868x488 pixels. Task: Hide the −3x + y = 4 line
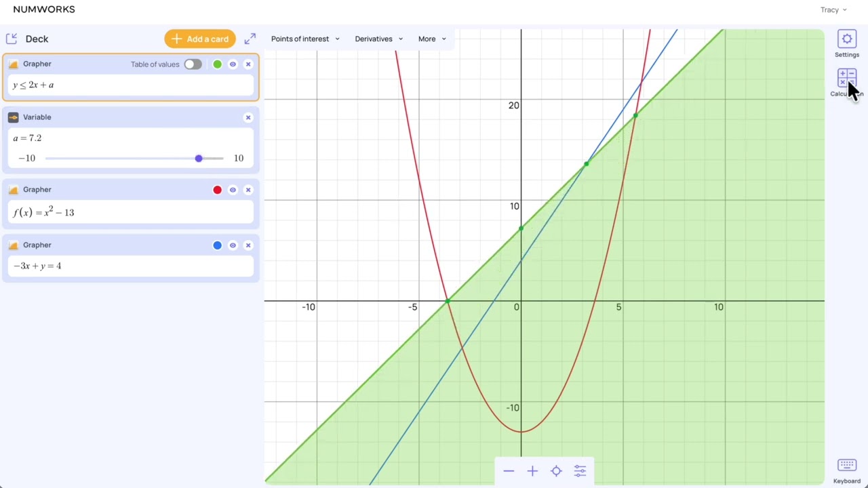point(233,245)
